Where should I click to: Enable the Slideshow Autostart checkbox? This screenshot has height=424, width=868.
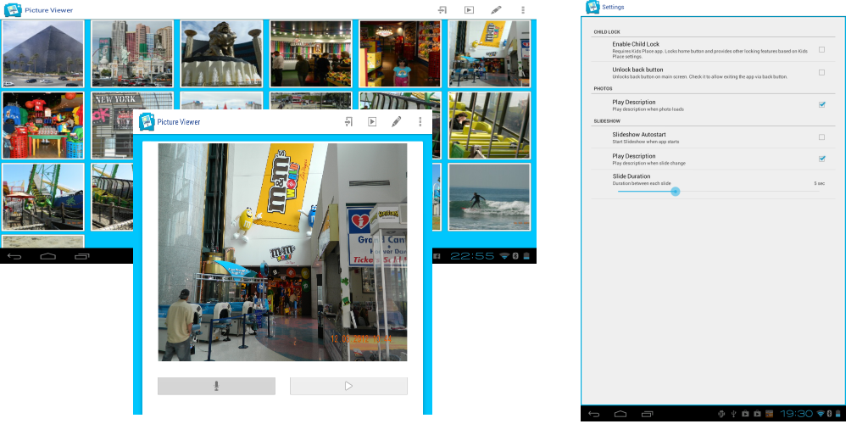point(821,137)
